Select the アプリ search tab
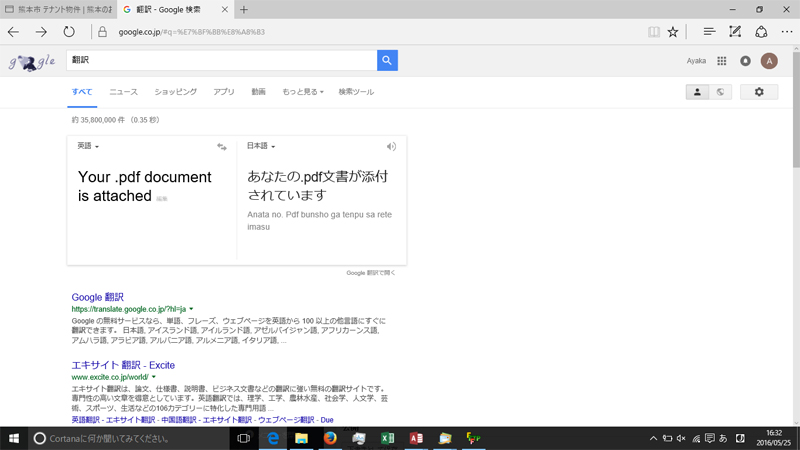The height and width of the screenshot is (450, 800). click(x=223, y=92)
